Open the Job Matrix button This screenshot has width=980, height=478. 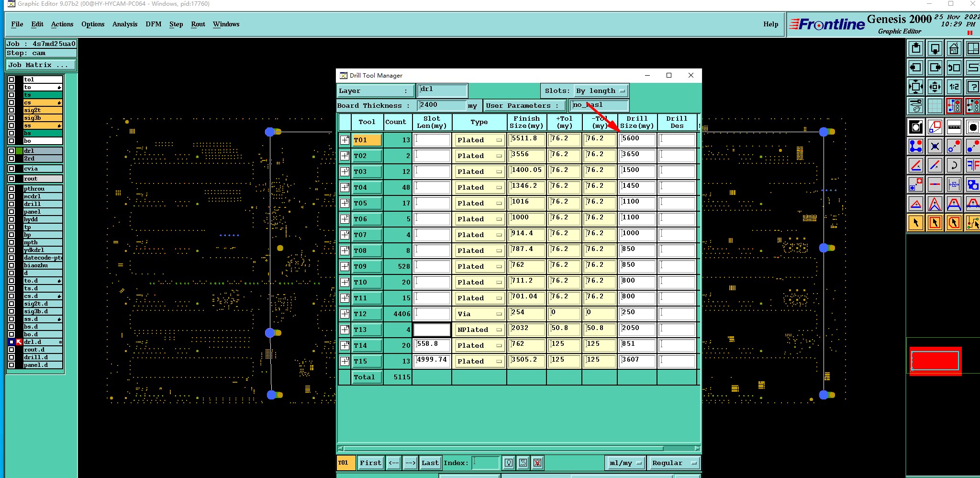(x=41, y=65)
